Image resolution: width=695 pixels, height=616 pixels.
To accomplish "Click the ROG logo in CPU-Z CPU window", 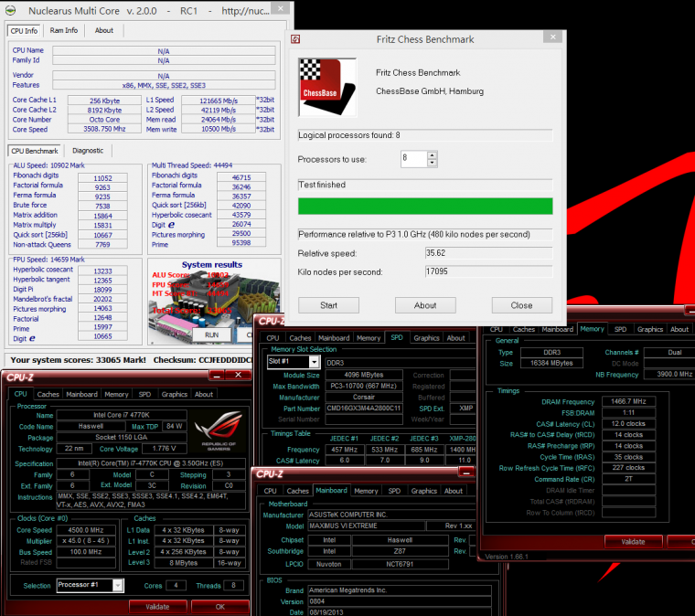I will (218, 430).
